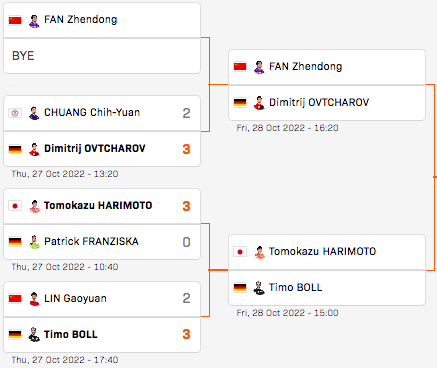Click LIN Gaoyuan's red avatar icon

34,299
